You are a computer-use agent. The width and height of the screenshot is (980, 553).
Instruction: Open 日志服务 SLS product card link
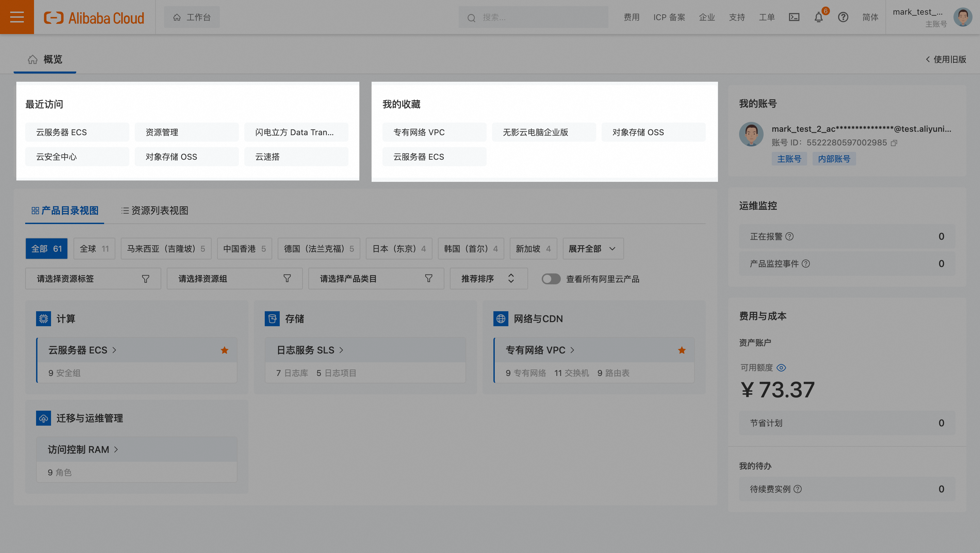310,350
